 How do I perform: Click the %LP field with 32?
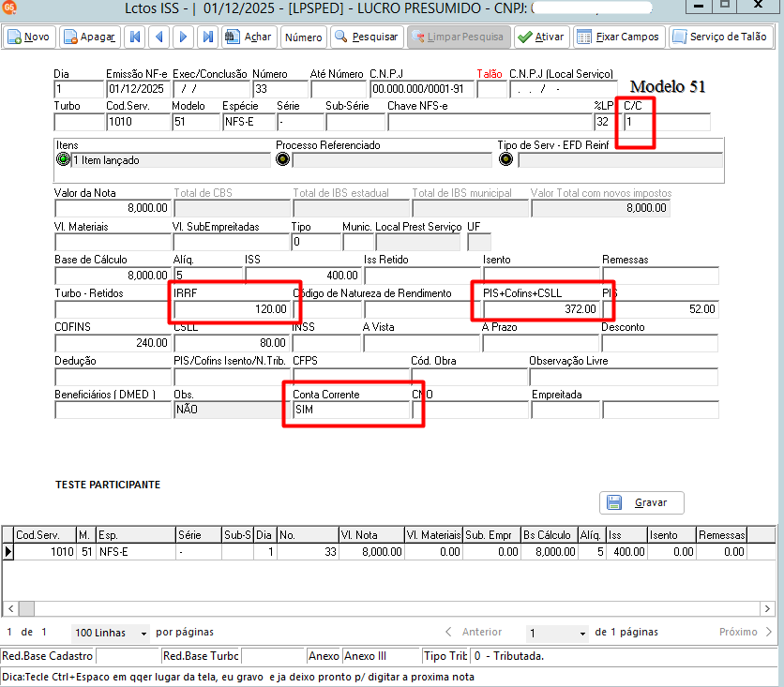(607, 122)
